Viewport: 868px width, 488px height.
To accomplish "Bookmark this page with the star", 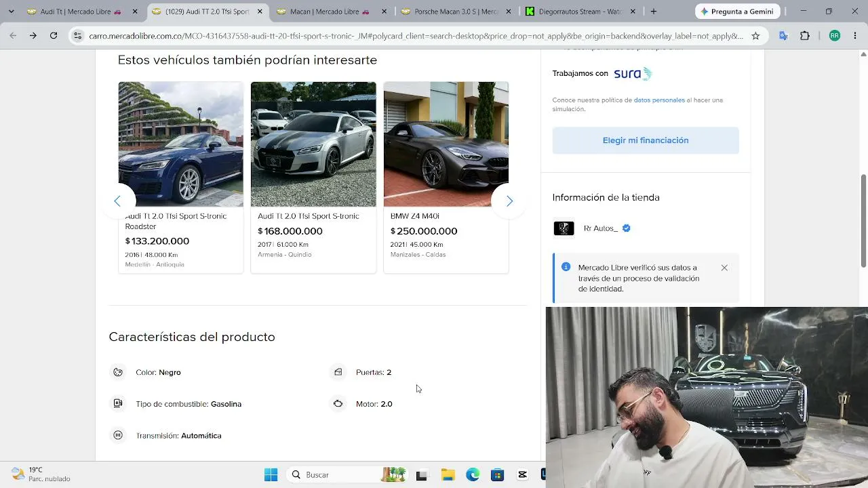I will (755, 36).
